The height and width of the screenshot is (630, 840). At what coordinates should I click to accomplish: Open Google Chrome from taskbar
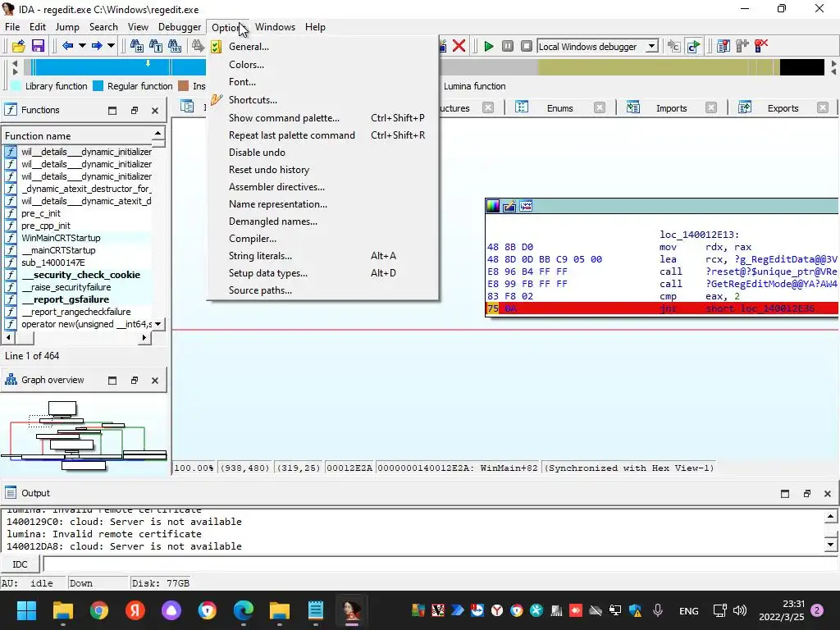click(99, 610)
